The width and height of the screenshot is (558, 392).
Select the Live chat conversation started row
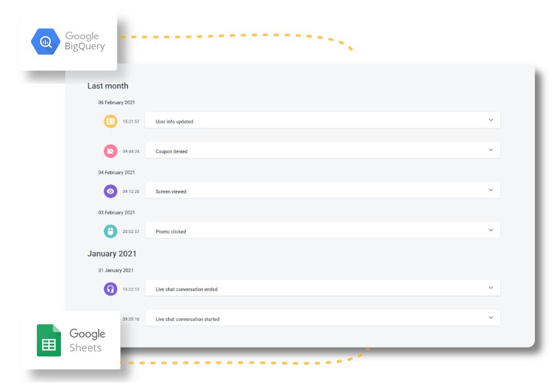322,317
